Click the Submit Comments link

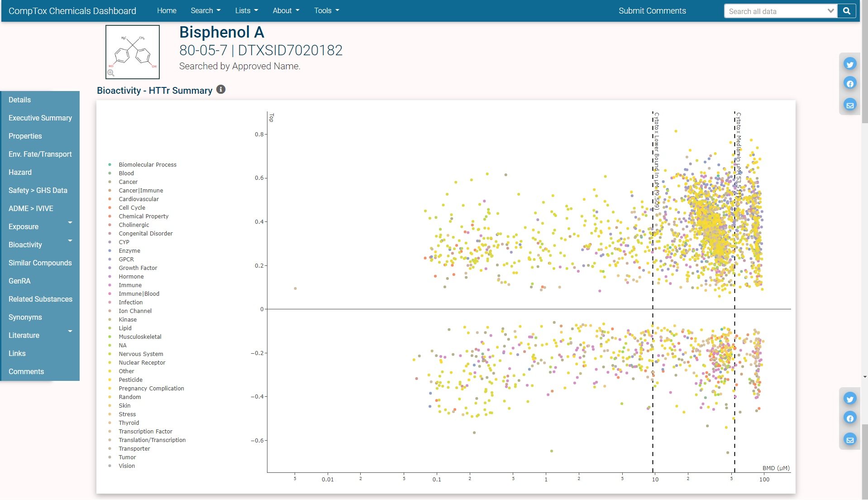(652, 10)
